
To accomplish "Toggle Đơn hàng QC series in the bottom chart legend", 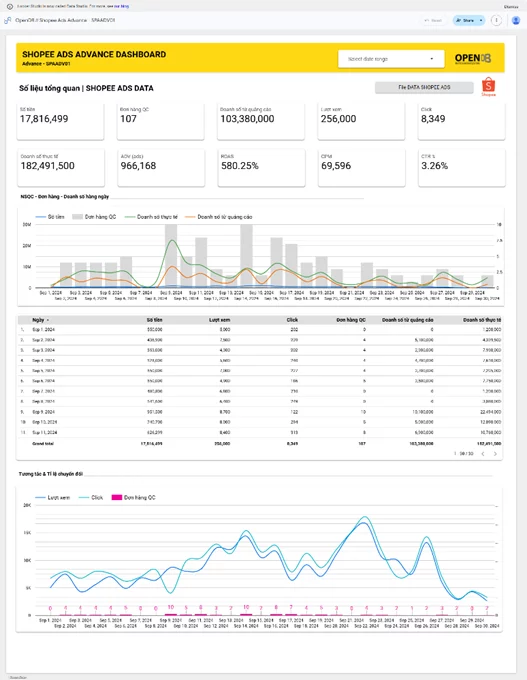I will coord(134,497).
